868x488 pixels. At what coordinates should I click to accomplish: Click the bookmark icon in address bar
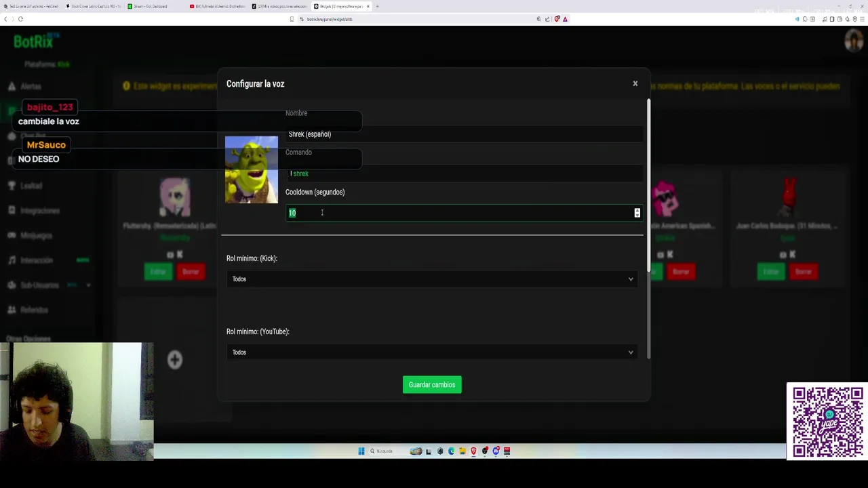292,19
